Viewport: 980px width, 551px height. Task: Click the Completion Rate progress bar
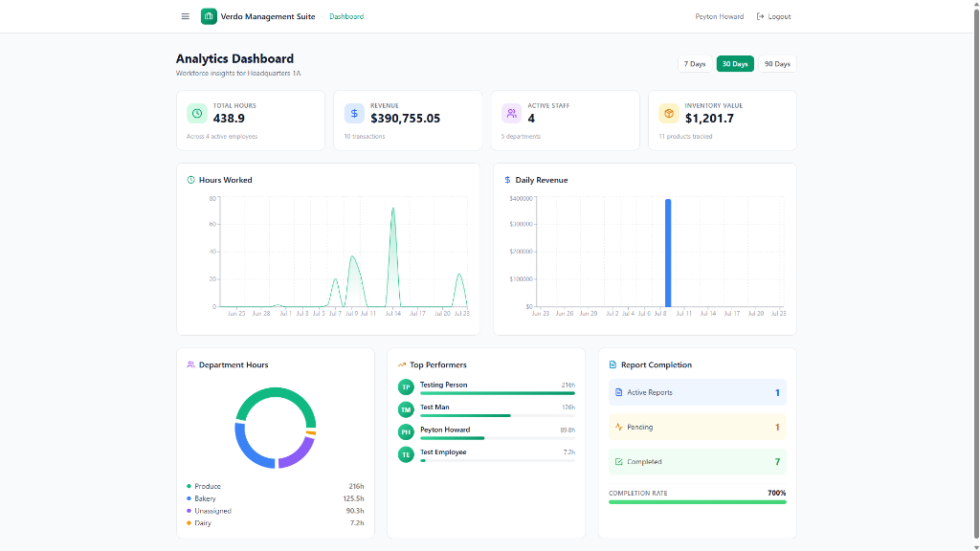tap(698, 501)
